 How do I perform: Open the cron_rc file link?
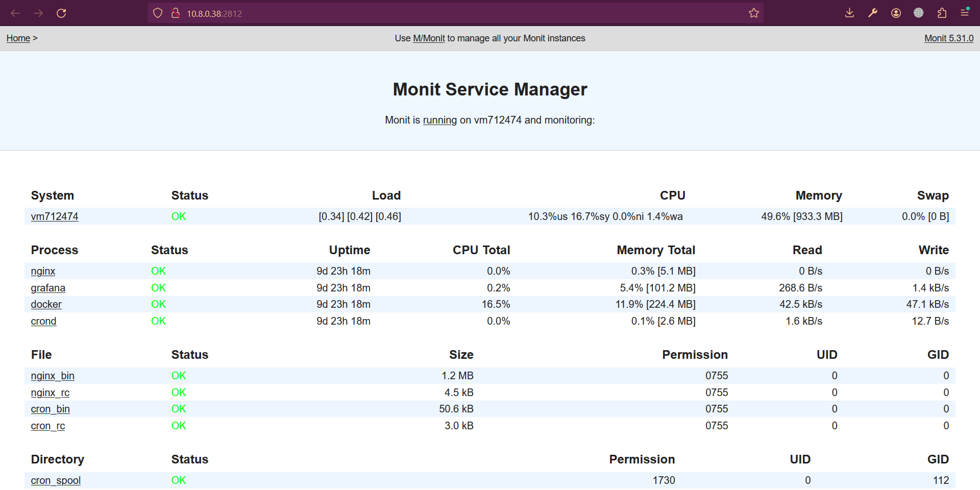coord(48,426)
